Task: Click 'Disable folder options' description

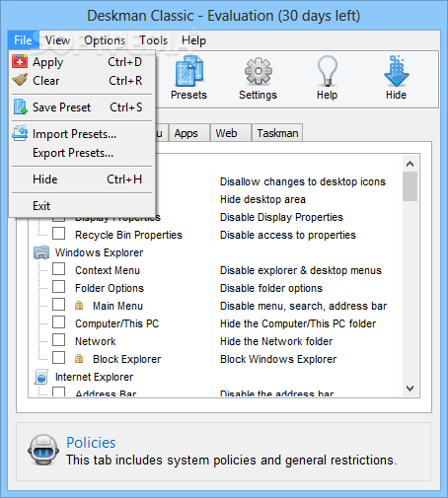Action: (271, 288)
